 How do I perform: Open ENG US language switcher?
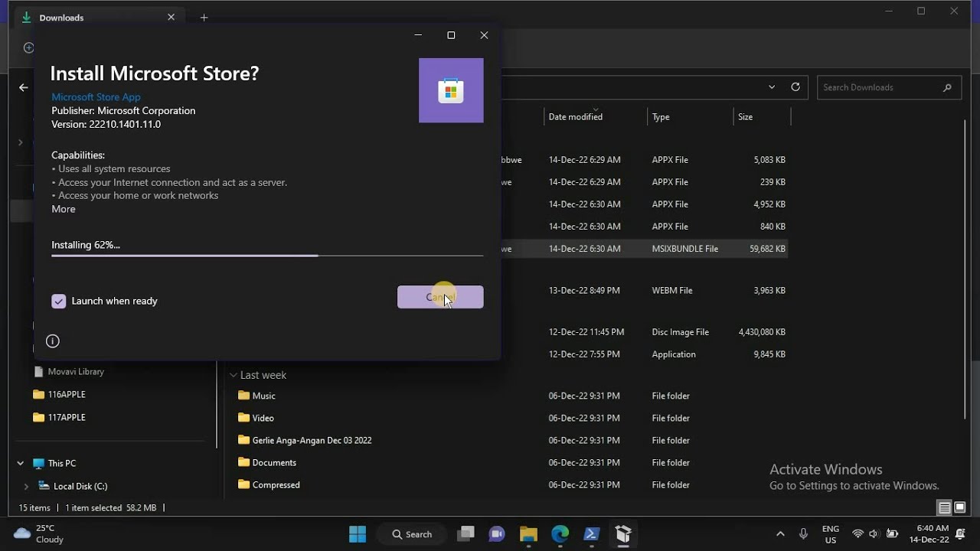coord(830,534)
